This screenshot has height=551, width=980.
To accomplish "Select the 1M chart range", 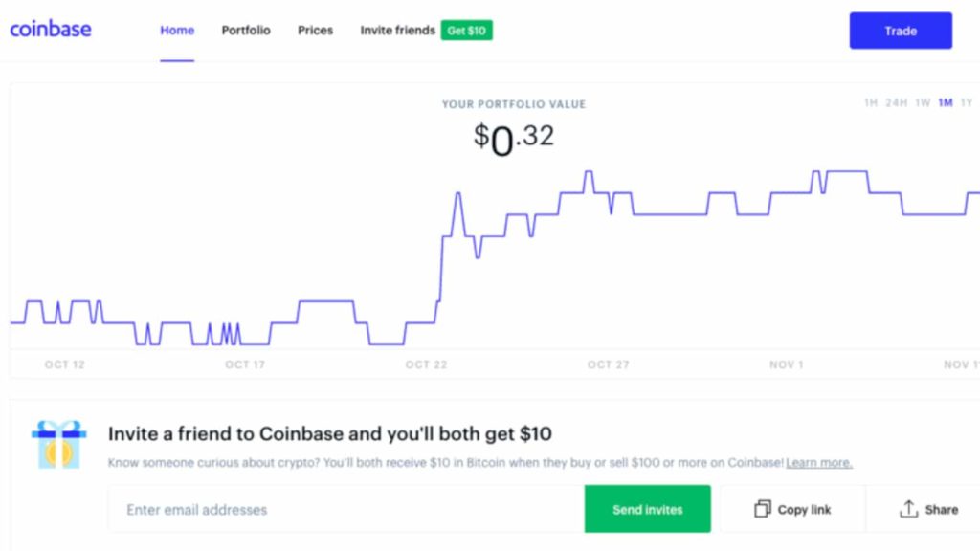I will pos(945,102).
